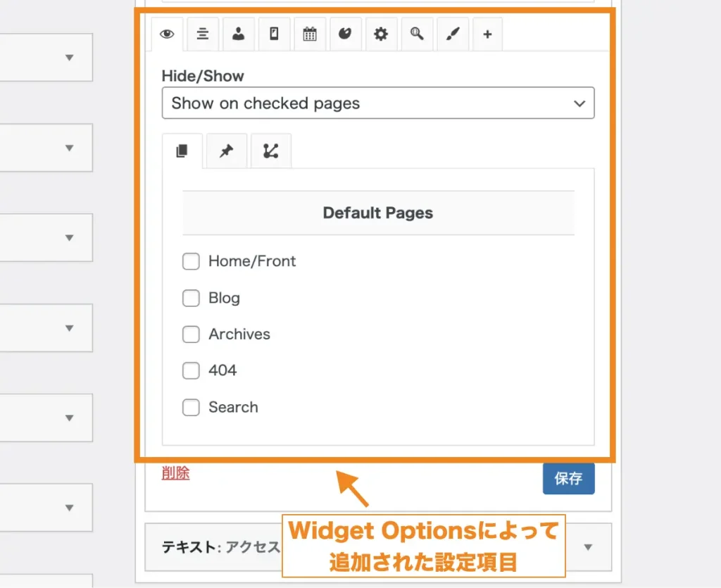Viewport: 721px width, 588px height.
Task: Toggle the 404 page checkbox
Action: (191, 371)
